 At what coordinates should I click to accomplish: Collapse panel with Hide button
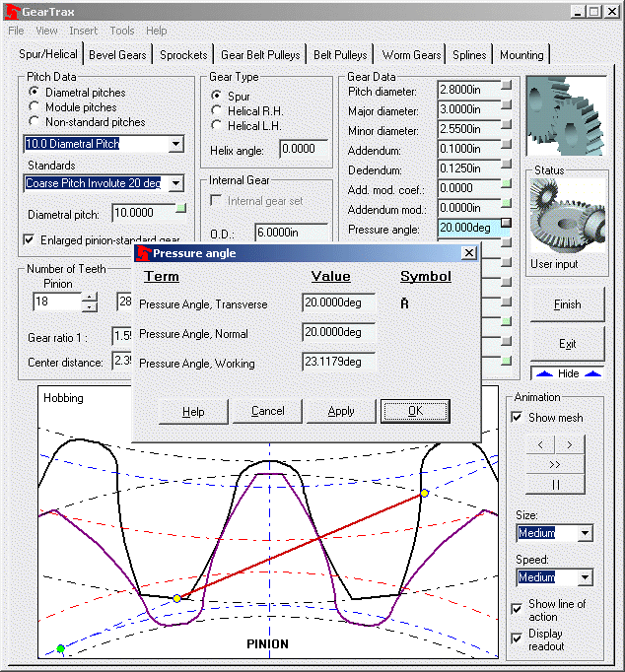[568, 373]
